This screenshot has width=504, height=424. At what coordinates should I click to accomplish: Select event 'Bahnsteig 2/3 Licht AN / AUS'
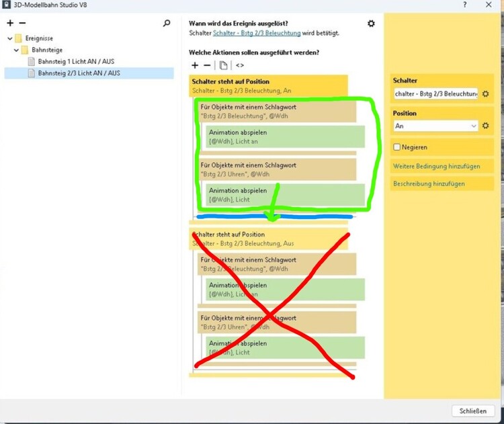point(89,73)
